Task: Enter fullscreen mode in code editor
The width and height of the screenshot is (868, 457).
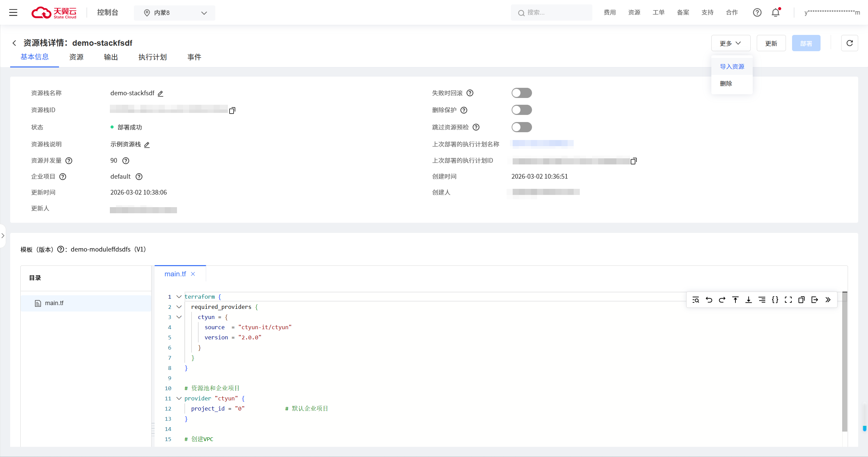Action: coord(788,300)
